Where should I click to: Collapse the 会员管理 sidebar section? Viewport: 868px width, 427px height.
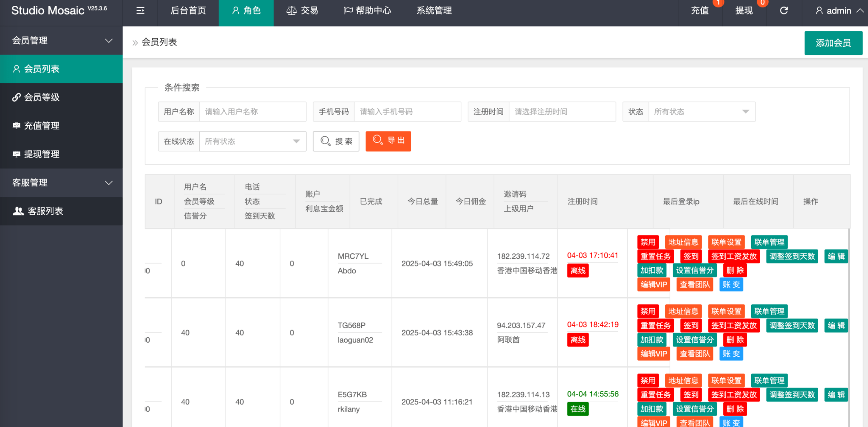pos(109,41)
